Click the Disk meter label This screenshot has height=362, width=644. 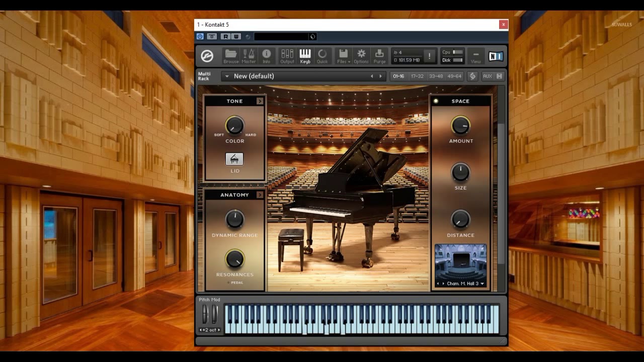pyautogui.click(x=446, y=60)
